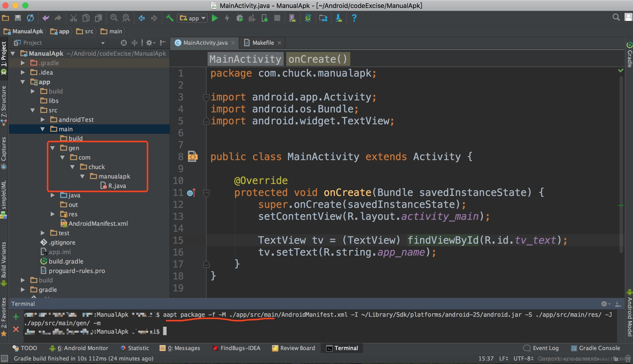Open the app run configuration dropdown
Image resolution: width=633 pixels, height=364 pixels.
(192, 18)
